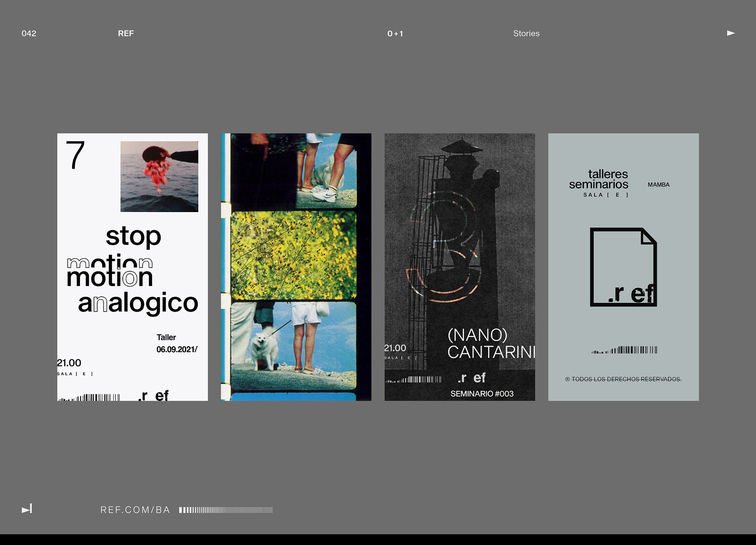Click the skip-to-end icon bottom left
This screenshot has height=545, width=756.
click(x=27, y=509)
